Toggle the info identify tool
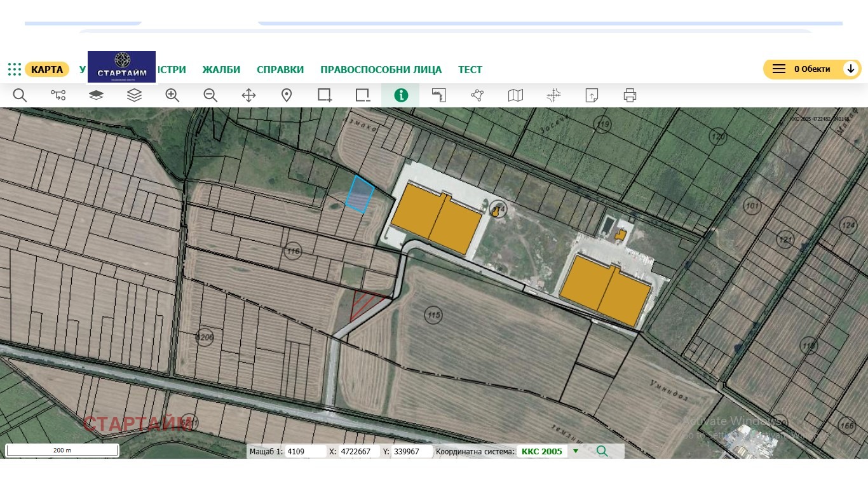Screen dimensions: 868x488 click(400, 95)
